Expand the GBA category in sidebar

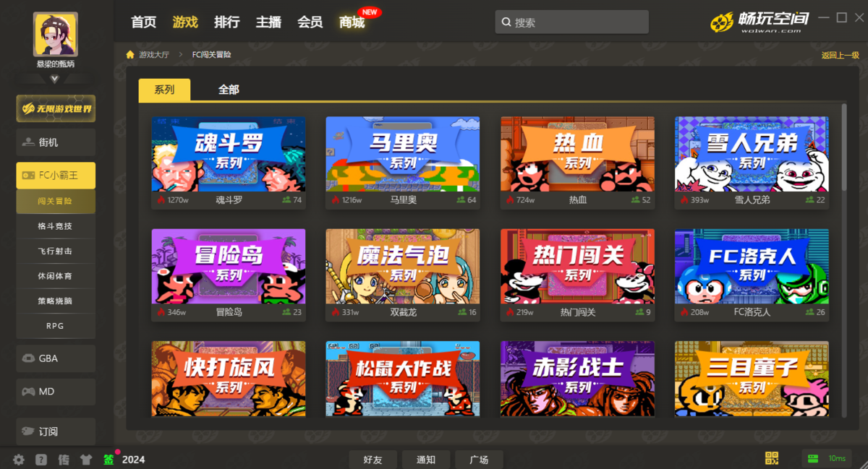pyautogui.click(x=56, y=358)
